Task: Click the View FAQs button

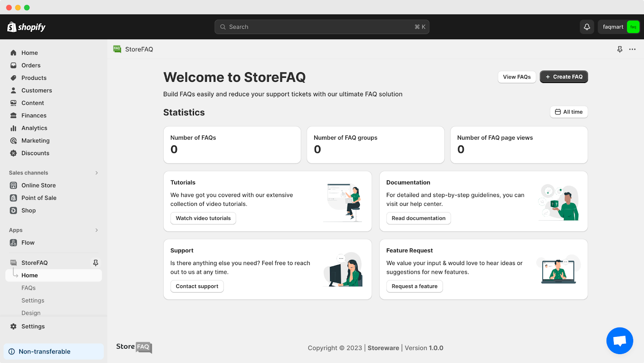Action: 516,77
